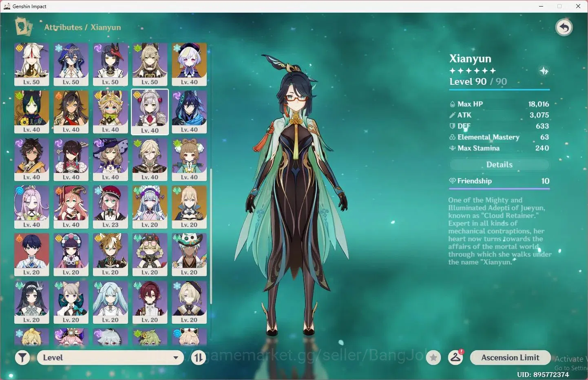Image resolution: width=588 pixels, height=380 pixels.
Task: Click the Friendship icon
Action: pos(452,181)
